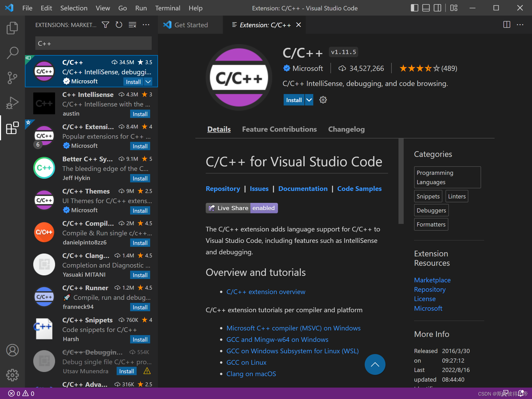
Task: Open the View menu
Action: 103,8
